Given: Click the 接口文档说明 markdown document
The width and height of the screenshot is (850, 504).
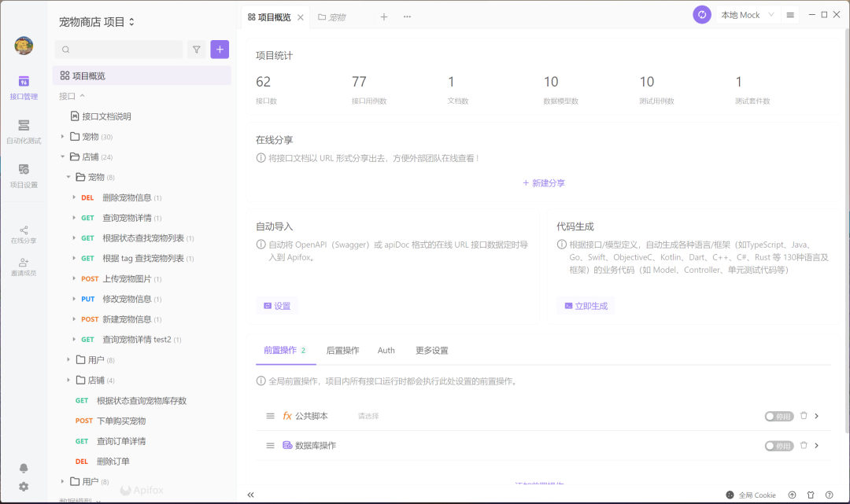Looking at the screenshot, I should coord(101,116).
